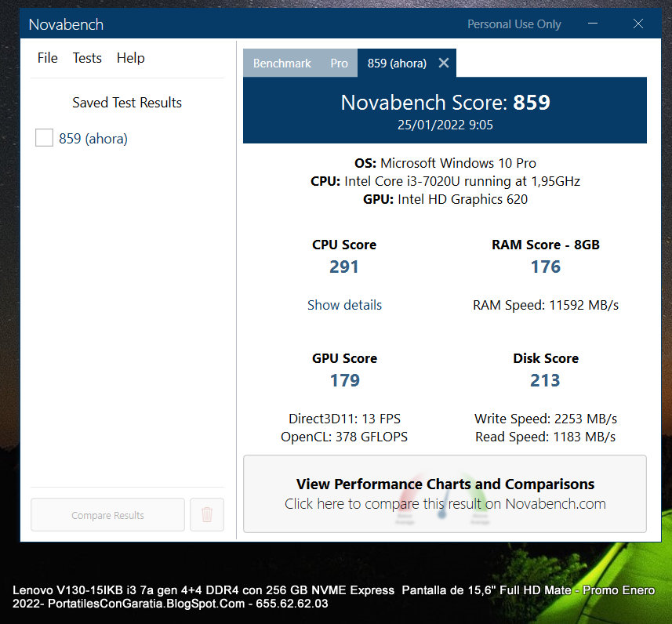Click the Saved Test Results heading
This screenshot has height=624, width=672.
coord(127,103)
